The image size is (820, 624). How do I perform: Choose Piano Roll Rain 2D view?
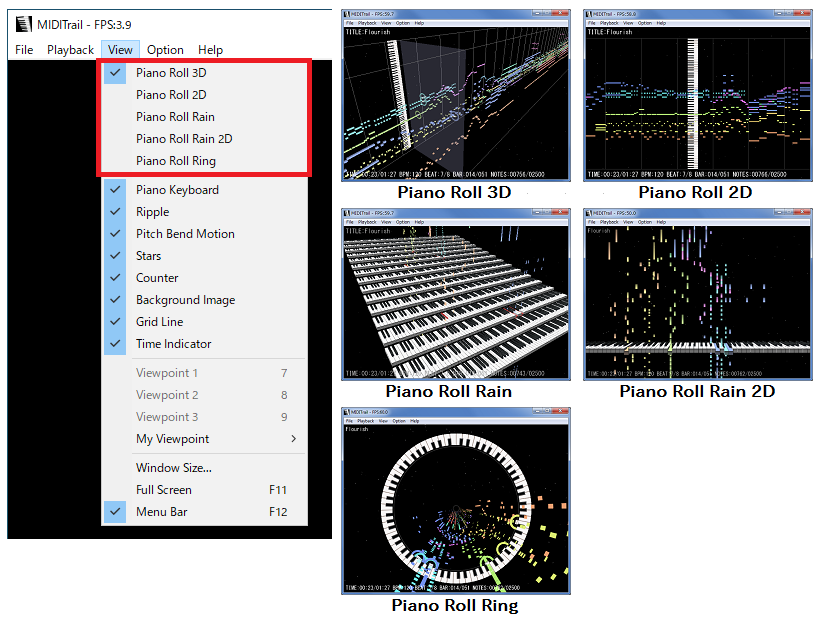(x=205, y=139)
